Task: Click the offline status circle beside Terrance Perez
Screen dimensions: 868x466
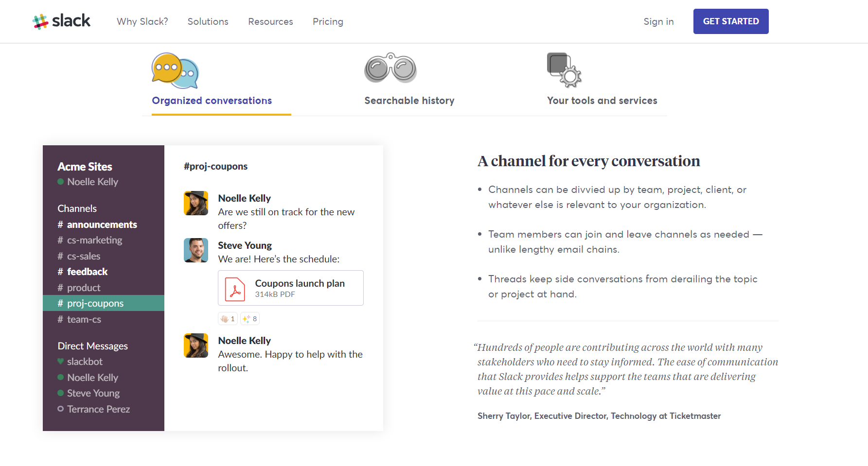Action: click(x=61, y=409)
